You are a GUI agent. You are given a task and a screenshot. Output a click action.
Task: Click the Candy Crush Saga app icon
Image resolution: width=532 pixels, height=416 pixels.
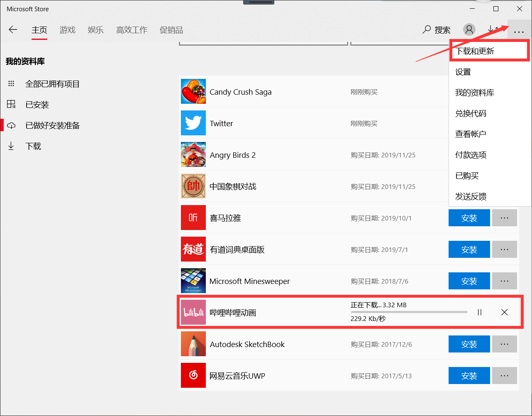point(193,91)
